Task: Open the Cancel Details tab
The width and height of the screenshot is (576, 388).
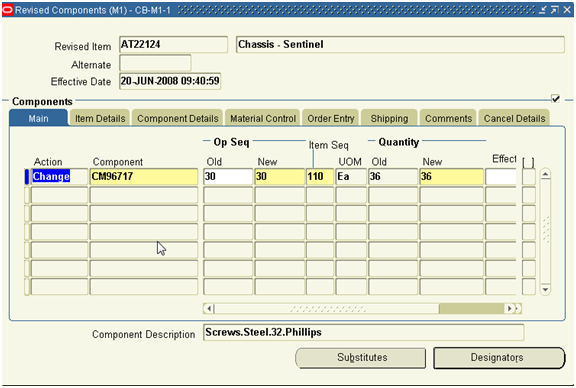Action: click(x=514, y=118)
